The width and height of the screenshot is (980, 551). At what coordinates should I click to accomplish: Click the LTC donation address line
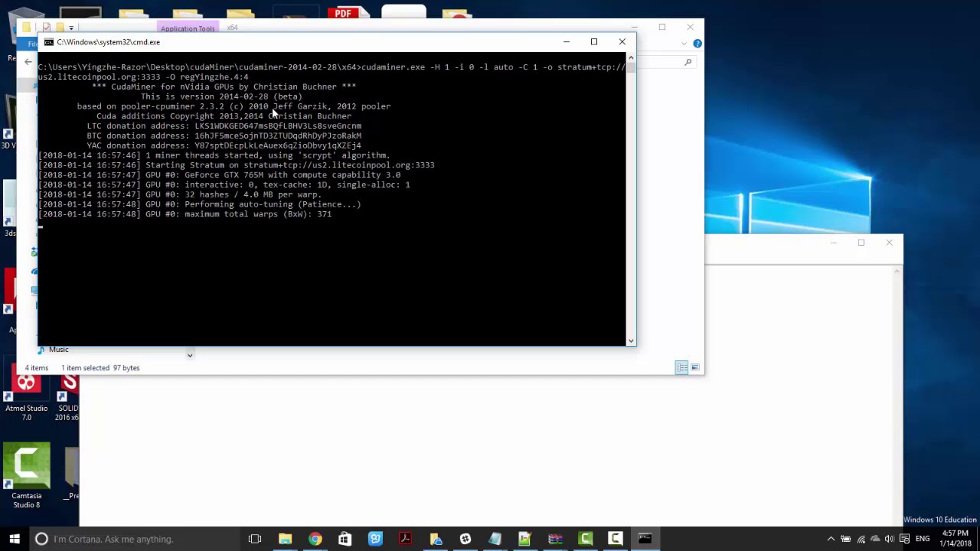(224, 126)
